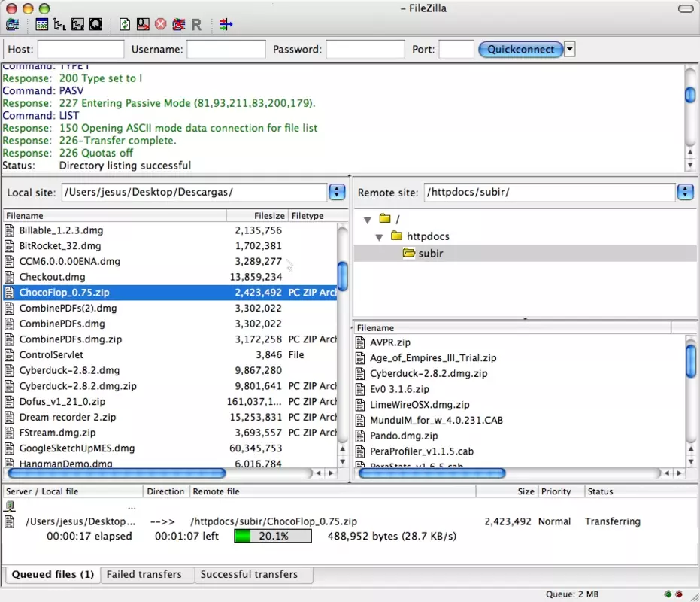
Task: Select CombinePDFs(2).dmg in local list
Action: [x=170, y=309]
